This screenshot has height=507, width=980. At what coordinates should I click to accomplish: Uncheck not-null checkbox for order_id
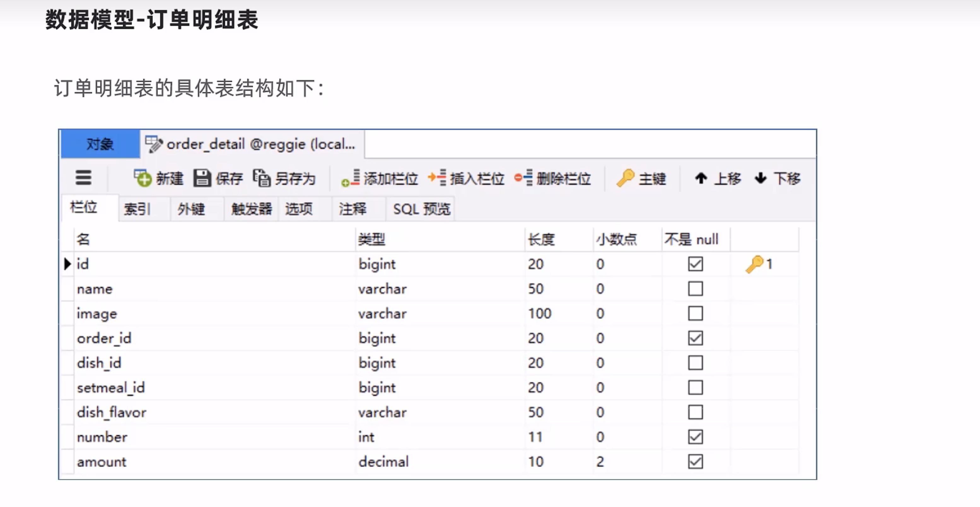coord(695,338)
